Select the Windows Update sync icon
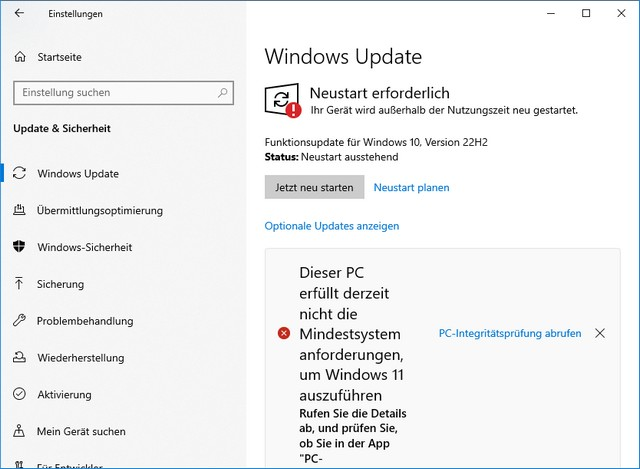Screen dimensions: 640x469 pyautogui.click(x=19, y=173)
